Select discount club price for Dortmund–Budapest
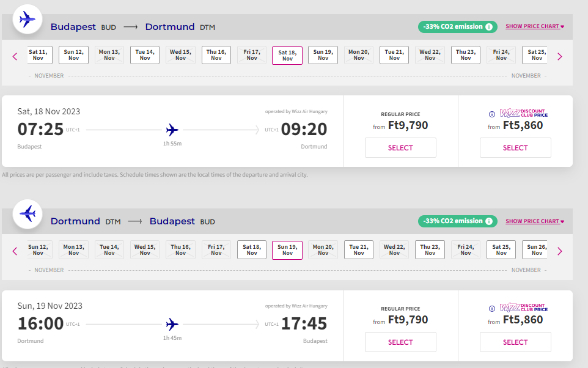 (515, 342)
